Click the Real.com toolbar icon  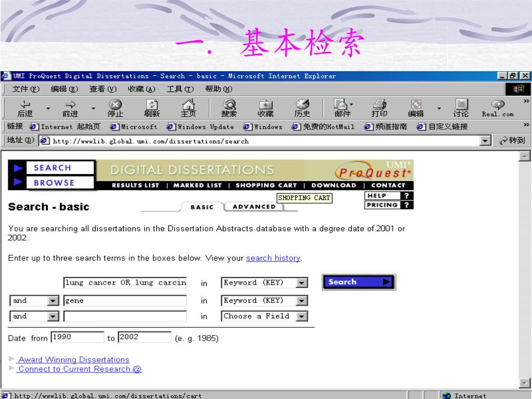click(x=498, y=108)
